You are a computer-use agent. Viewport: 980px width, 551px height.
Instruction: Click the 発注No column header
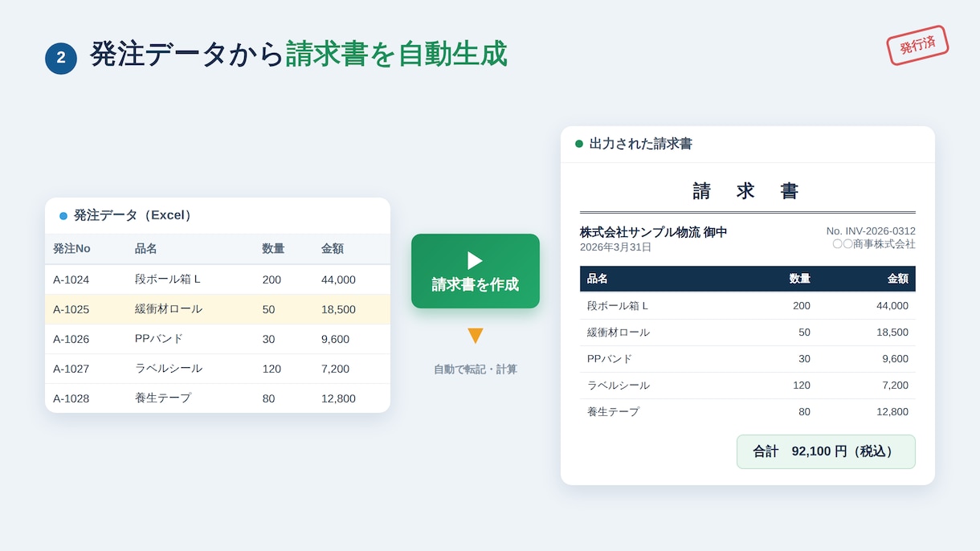71,249
